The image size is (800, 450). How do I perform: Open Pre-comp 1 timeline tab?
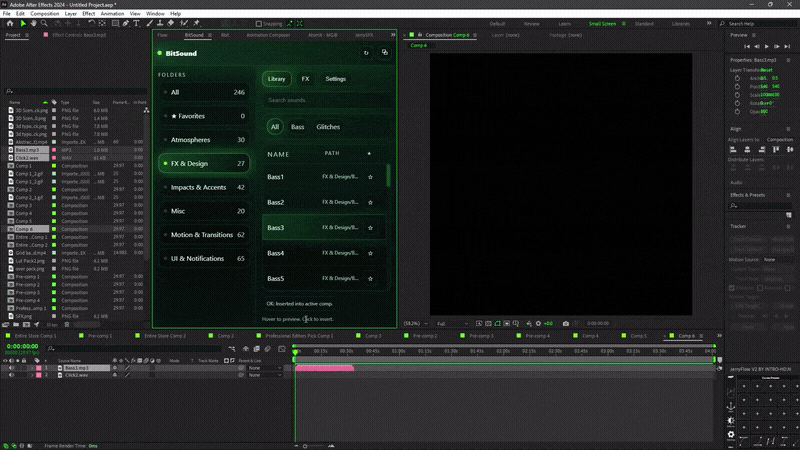(100, 336)
